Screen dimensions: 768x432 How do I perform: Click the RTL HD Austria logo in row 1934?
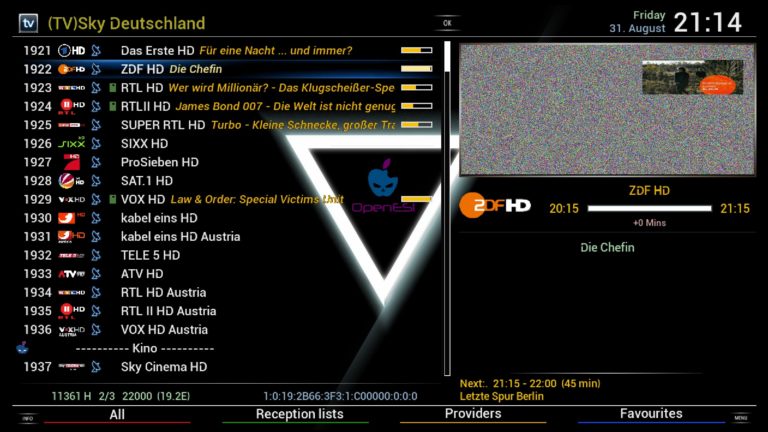(x=72, y=292)
